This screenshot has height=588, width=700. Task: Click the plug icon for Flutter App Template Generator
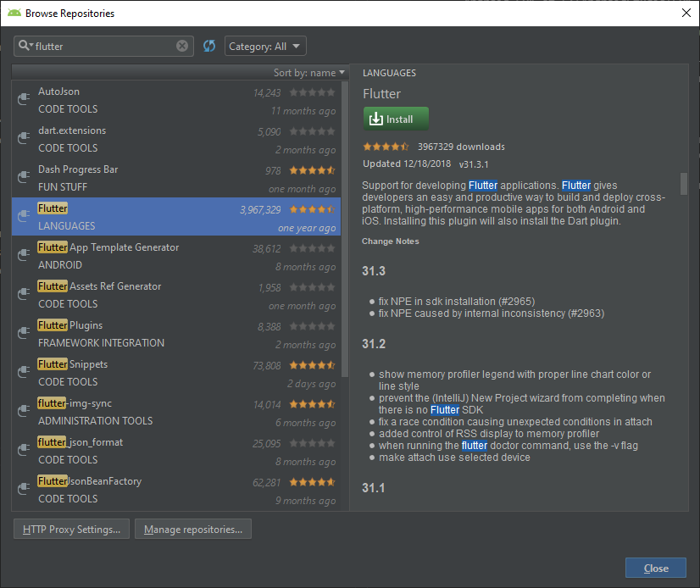click(x=23, y=255)
